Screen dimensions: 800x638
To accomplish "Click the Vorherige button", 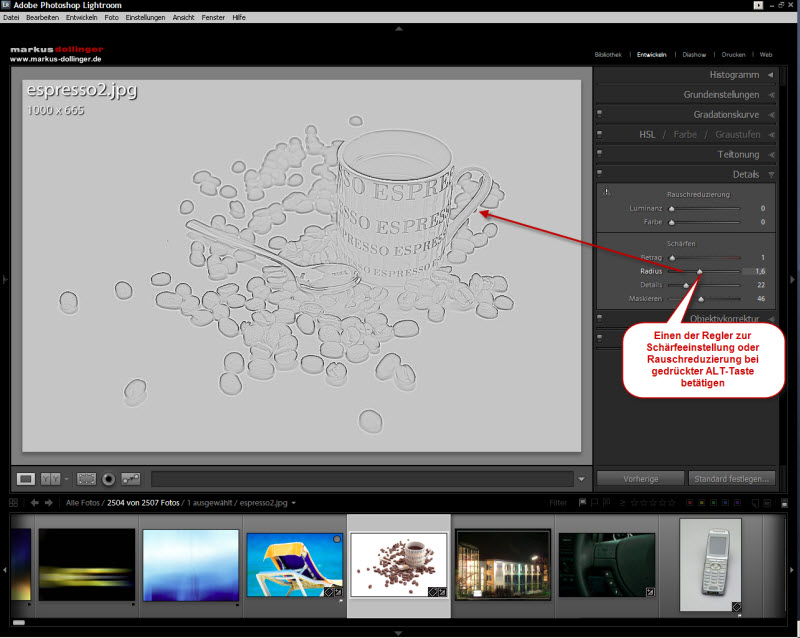I will [x=641, y=479].
